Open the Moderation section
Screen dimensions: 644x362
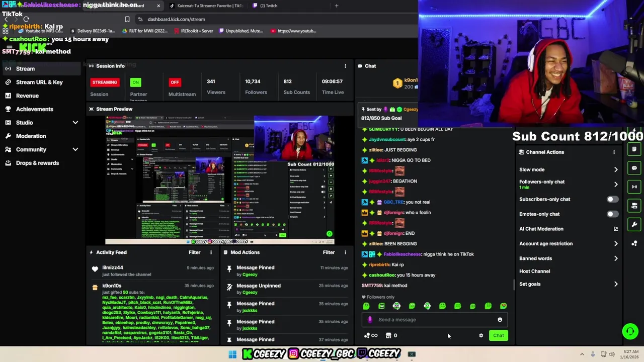[31, 136]
